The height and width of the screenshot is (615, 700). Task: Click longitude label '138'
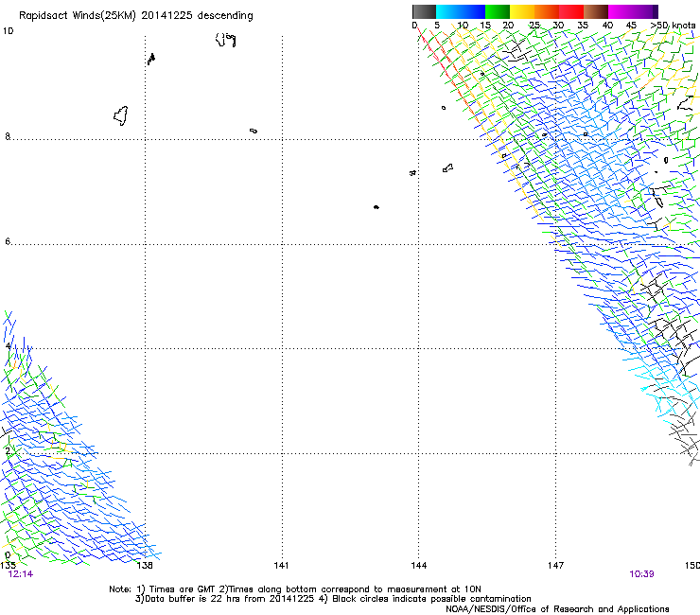click(145, 566)
